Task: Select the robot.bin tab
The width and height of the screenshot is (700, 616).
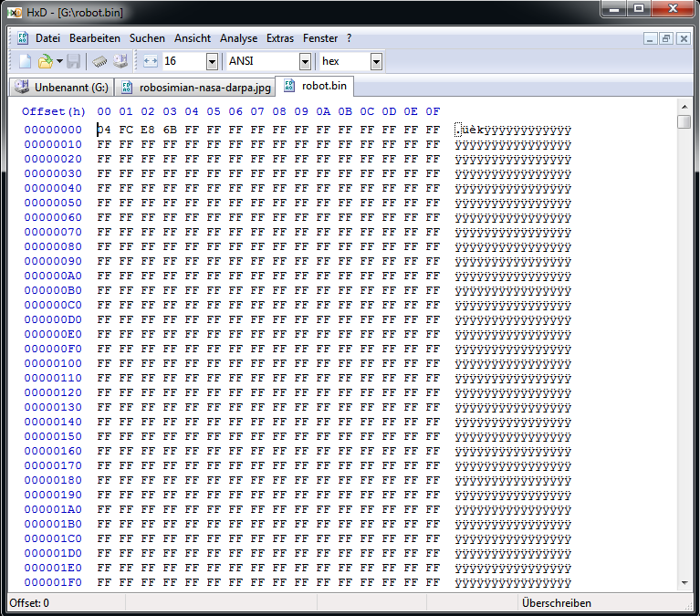Action: (315, 86)
